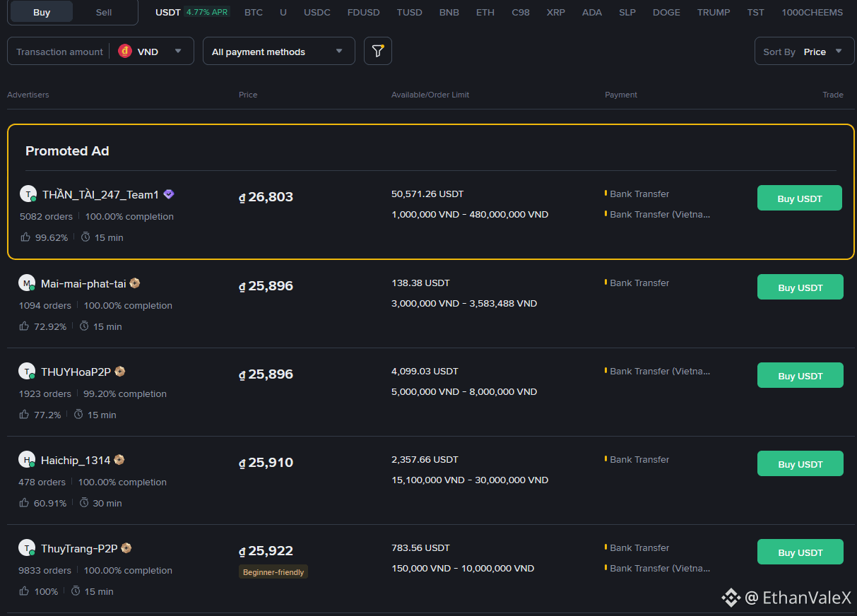
Task: Click thumbs-up icon beside 72.92% rating
Action: [x=25, y=326]
